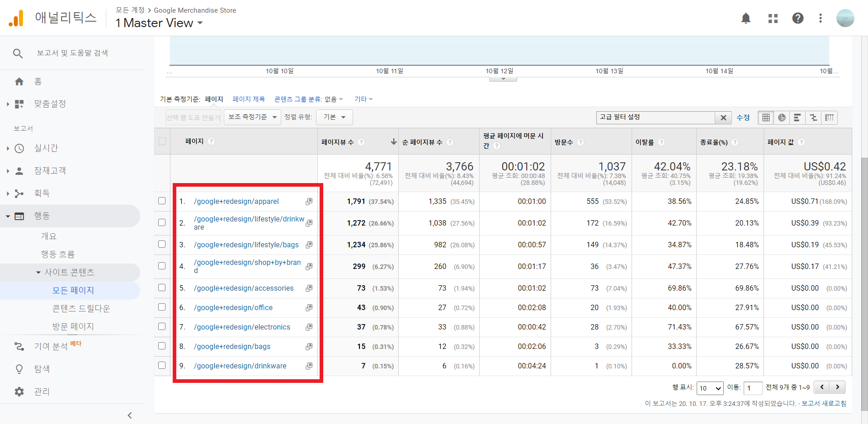Check the row 2 lifestyle/drinkware checkbox

pos(162,222)
